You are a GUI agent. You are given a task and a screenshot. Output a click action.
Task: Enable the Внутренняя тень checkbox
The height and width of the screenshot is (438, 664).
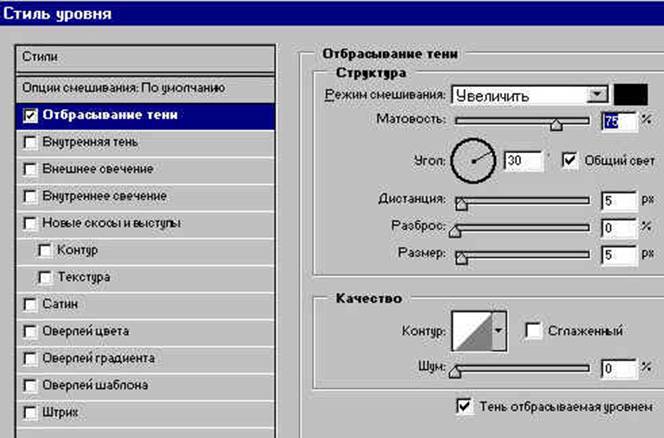(30, 142)
